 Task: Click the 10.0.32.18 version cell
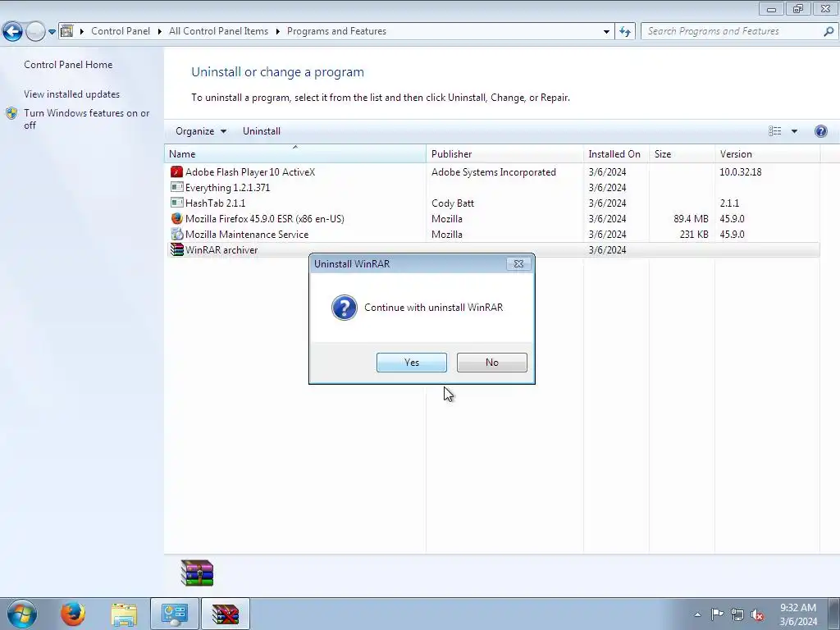(x=741, y=172)
